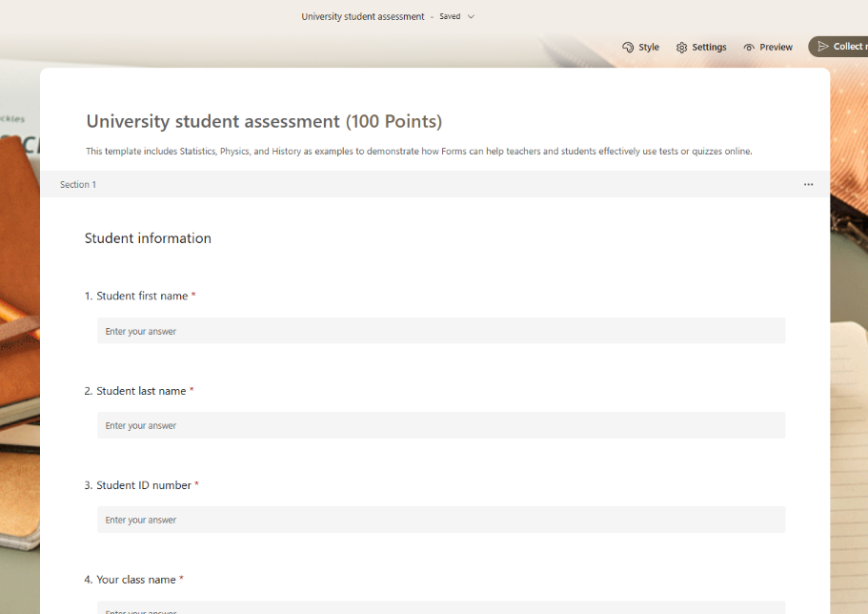Click the form title in the top bar

(362, 16)
